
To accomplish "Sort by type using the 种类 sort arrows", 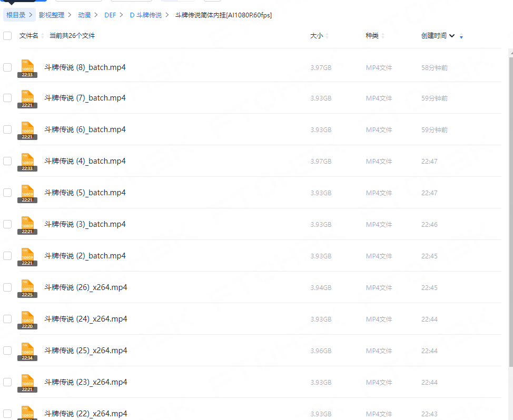I will [383, 36].
